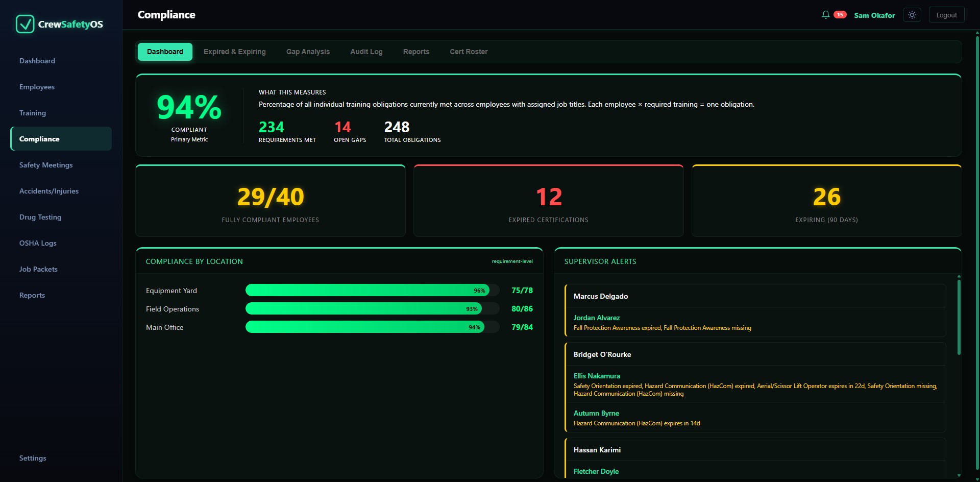Click the Field Operations location label
The height and width of the screenshot is (482, 980).
(x=173, y=309)
